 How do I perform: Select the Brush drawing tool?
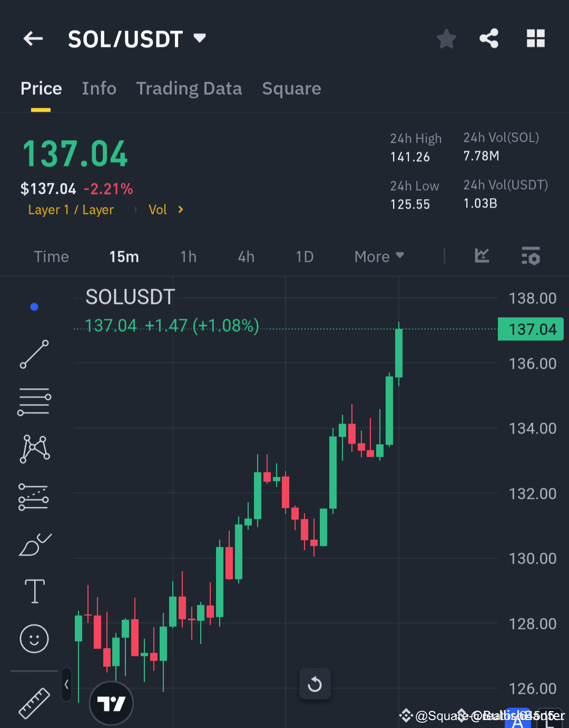[34, 544]
